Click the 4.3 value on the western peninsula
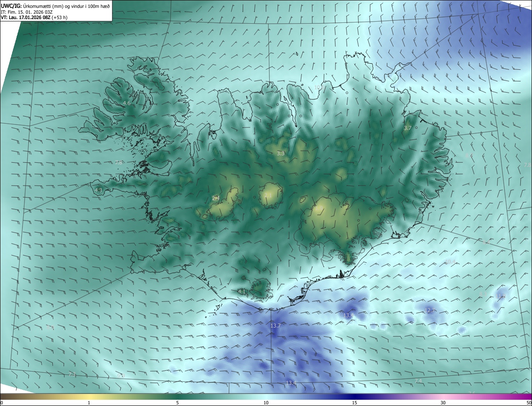532x406 pixels. coord(99,190)
